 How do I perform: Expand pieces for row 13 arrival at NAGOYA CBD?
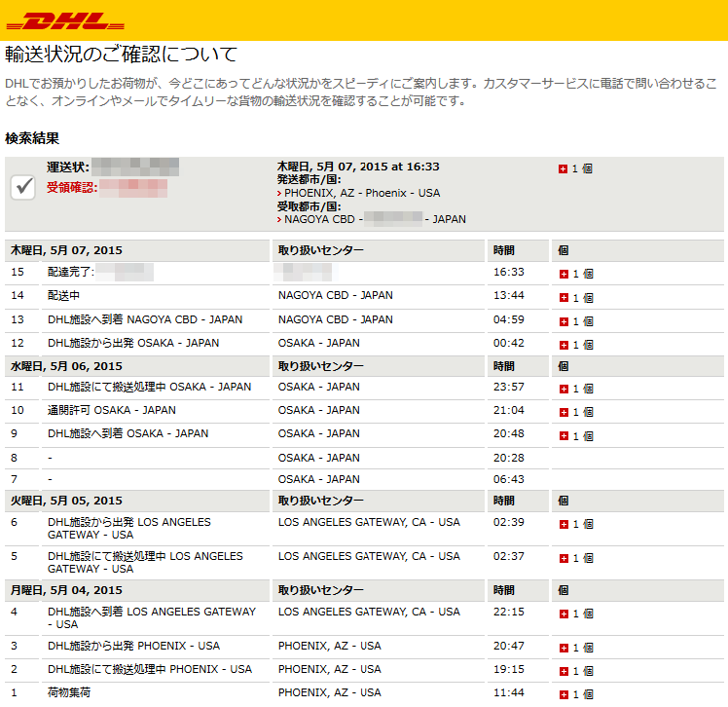click(x=564, y=321)
